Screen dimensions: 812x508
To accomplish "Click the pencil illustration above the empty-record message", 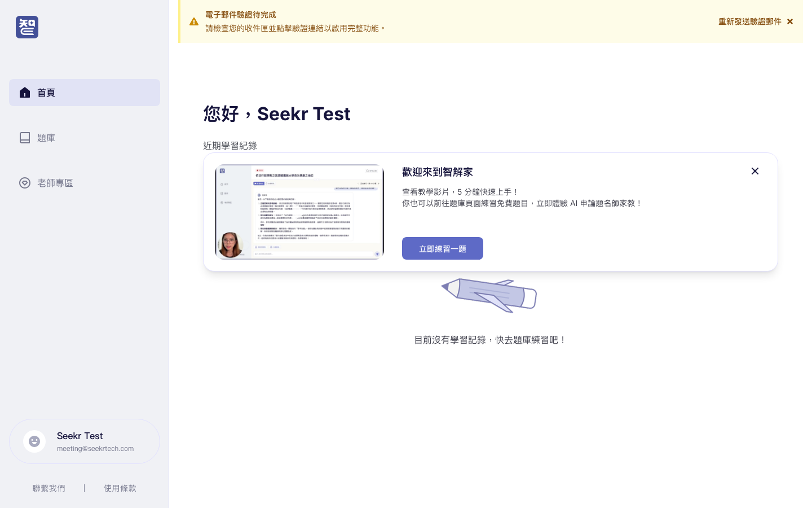I will pyautogui.click(x=489, y=295).
